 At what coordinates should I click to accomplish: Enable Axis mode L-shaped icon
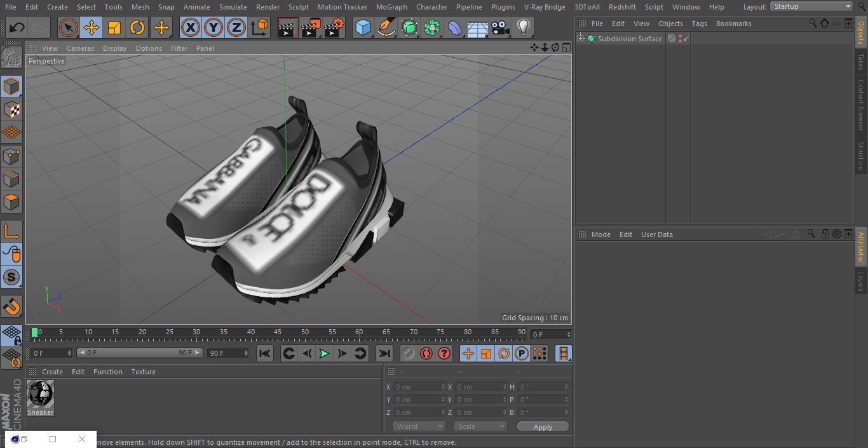click(11, 232)
